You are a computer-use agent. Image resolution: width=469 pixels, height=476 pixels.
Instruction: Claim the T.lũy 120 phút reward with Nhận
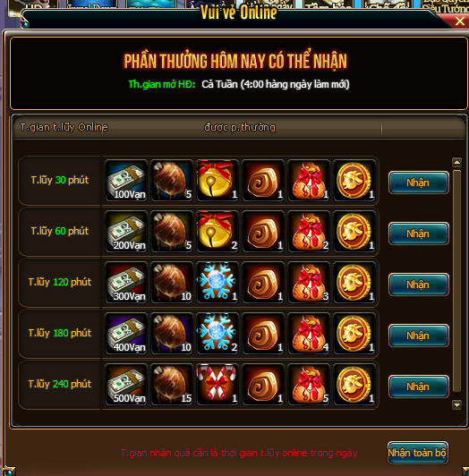(419, 285)
